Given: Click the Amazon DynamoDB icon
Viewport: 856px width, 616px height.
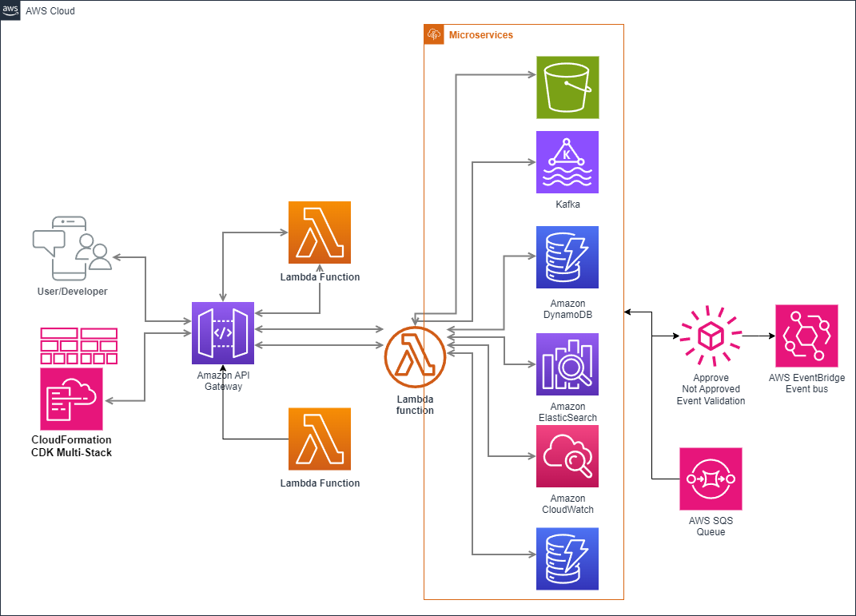Looking at the screenshot, I should [567, 257].
